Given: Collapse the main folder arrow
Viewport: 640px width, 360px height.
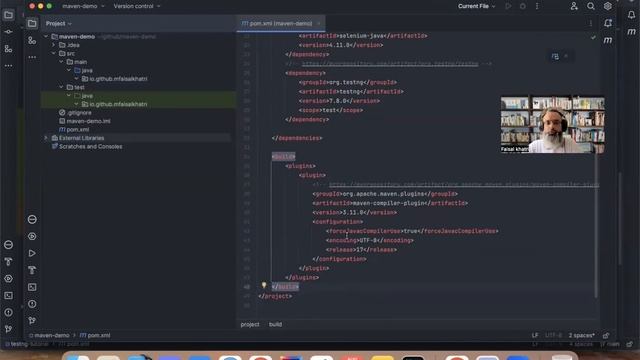Looking at the screenshot, I should 61,62.
